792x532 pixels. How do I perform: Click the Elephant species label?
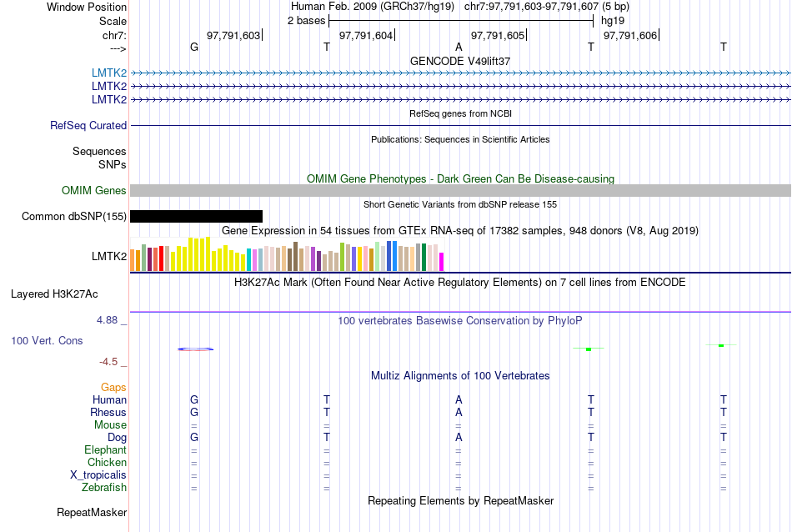click(x=106, y=449)
